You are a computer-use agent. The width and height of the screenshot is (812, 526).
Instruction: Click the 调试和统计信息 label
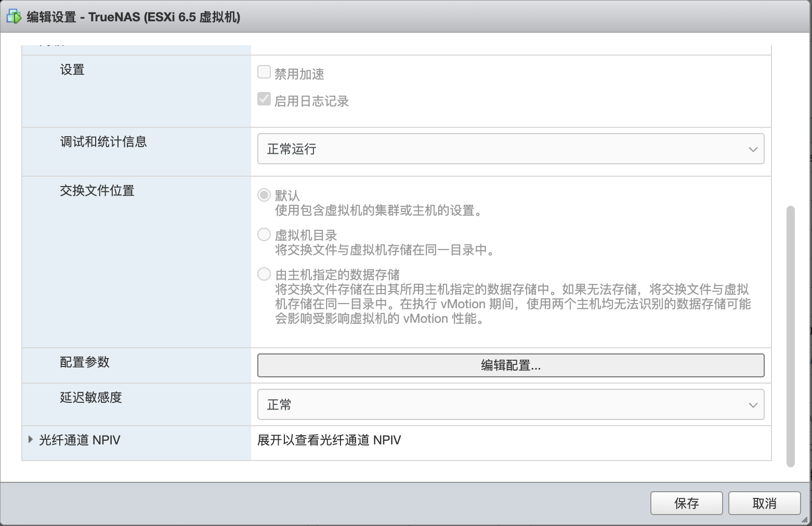(103, 142)
